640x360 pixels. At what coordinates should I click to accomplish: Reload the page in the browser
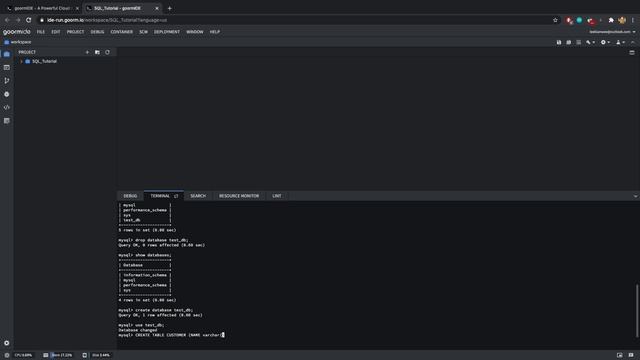pyautogui.click(x=29, y=20)
